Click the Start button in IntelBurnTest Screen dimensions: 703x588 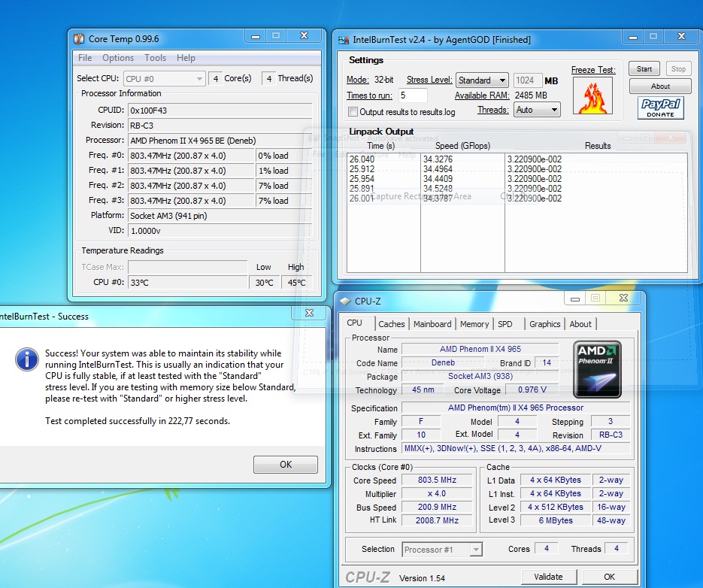pyautogui.click(x=644, y=69)
